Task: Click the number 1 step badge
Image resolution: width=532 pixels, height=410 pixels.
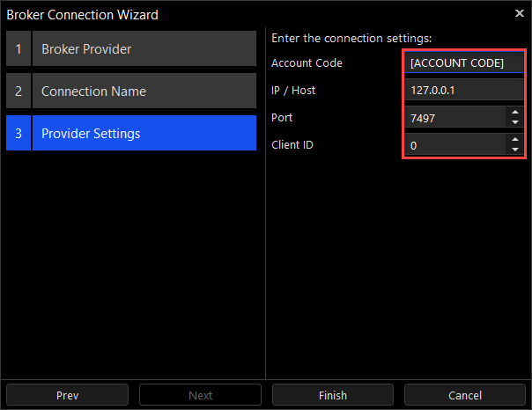Action: 18,49
